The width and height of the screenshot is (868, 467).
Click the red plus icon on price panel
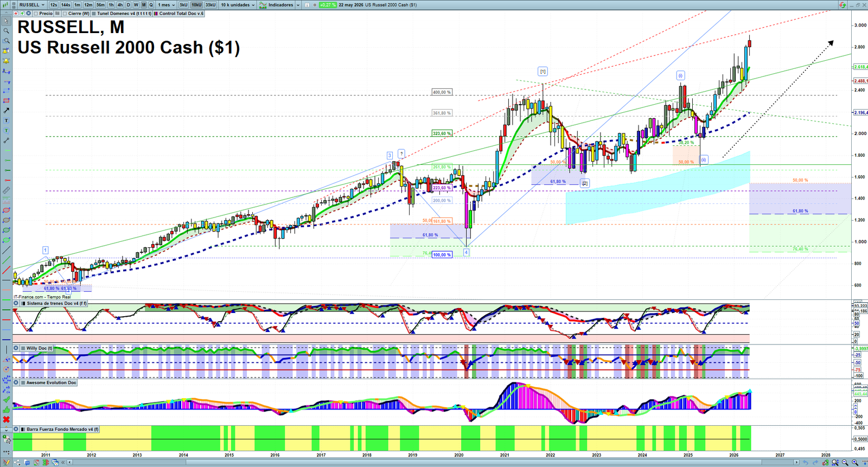tap(16, 14)
